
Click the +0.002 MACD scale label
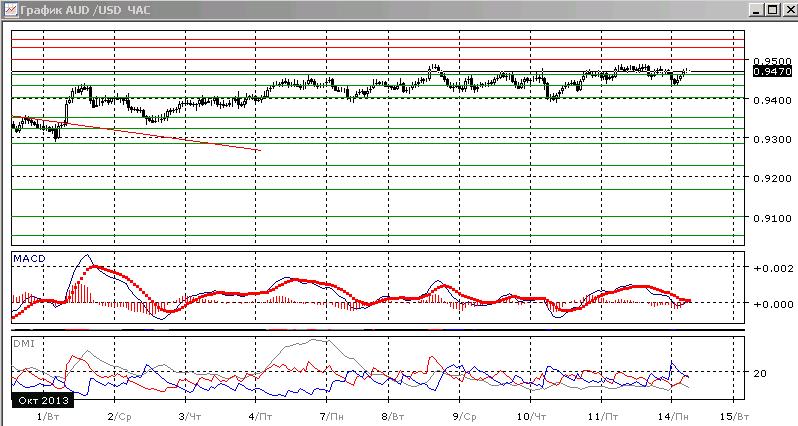click(773, 268)
